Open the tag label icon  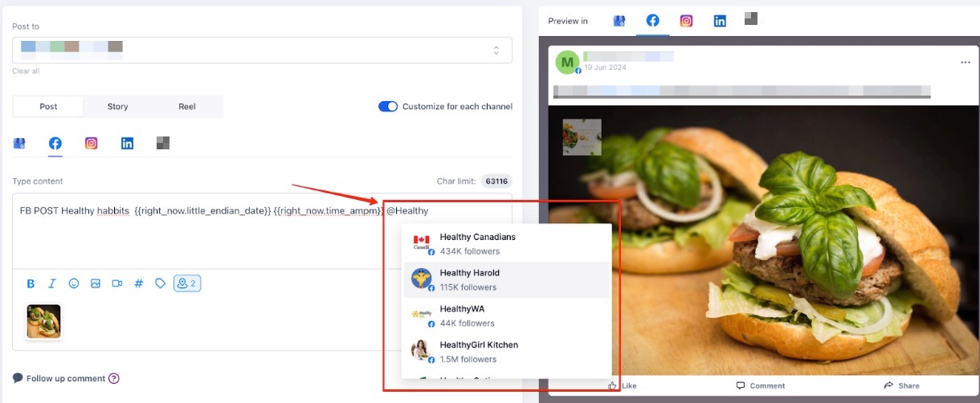[x=161, y=283]
